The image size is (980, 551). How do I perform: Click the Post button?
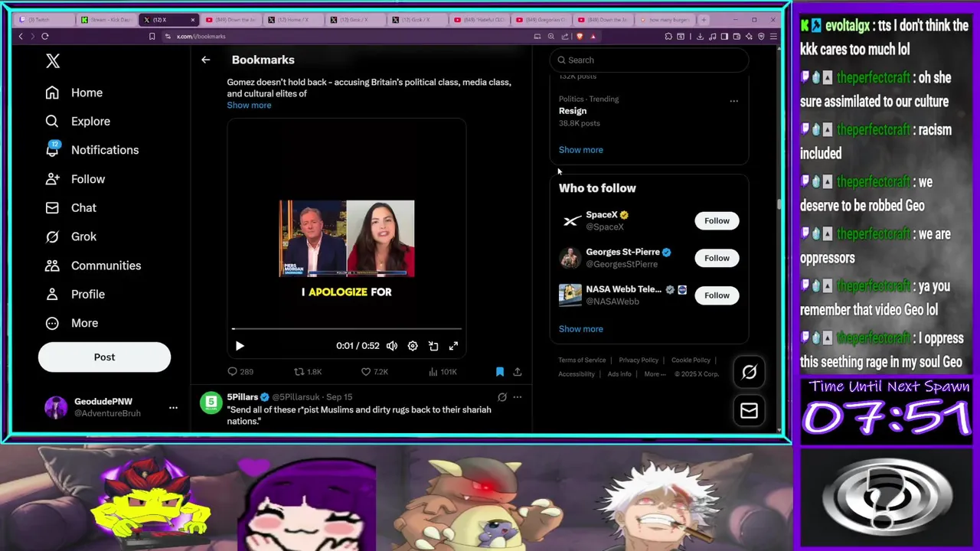click(x=104, y=357)
